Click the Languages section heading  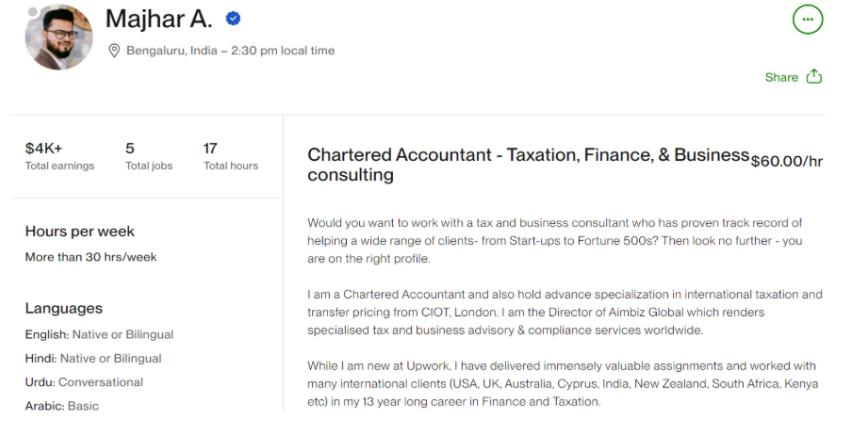pyautogui.click(x=64, y=308)
